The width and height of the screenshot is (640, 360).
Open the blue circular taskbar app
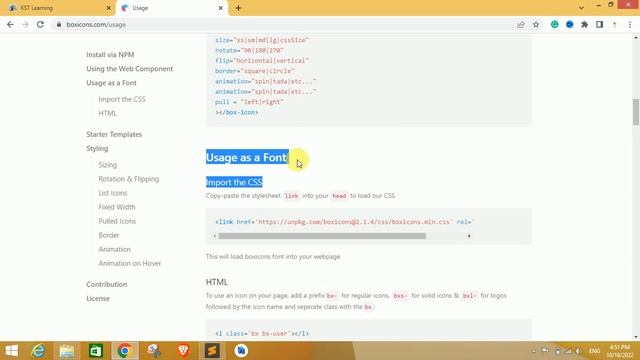click(241, 351)
